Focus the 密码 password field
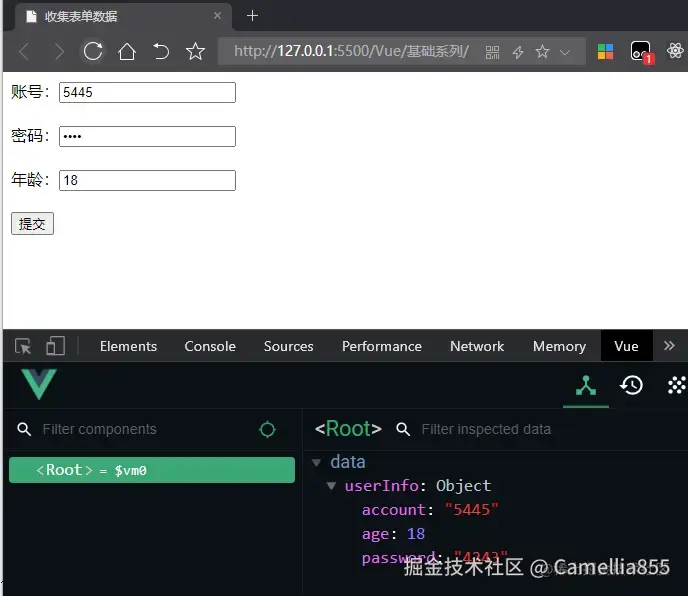Image resolution: width=688 pixels, height=596 pixels. [x=147, y=136]
